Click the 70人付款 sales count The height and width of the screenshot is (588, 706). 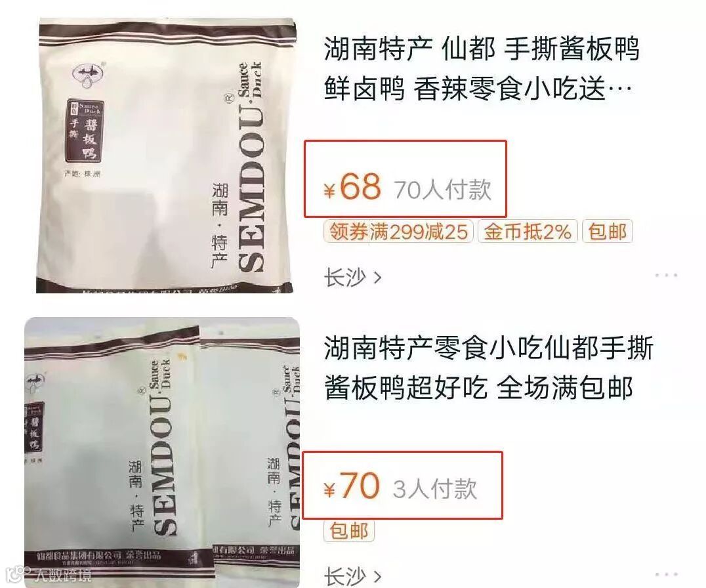pyautogui.click(x=443, y=189)
